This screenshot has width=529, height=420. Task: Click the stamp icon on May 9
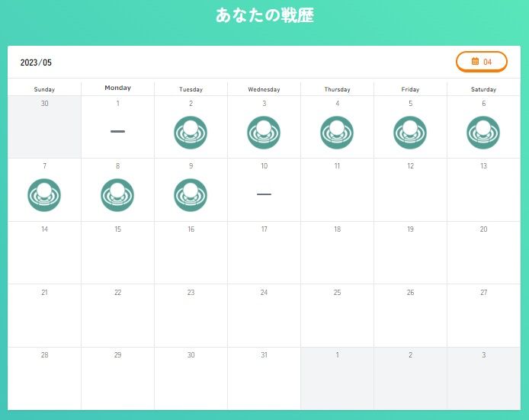[x=191, y=195]
